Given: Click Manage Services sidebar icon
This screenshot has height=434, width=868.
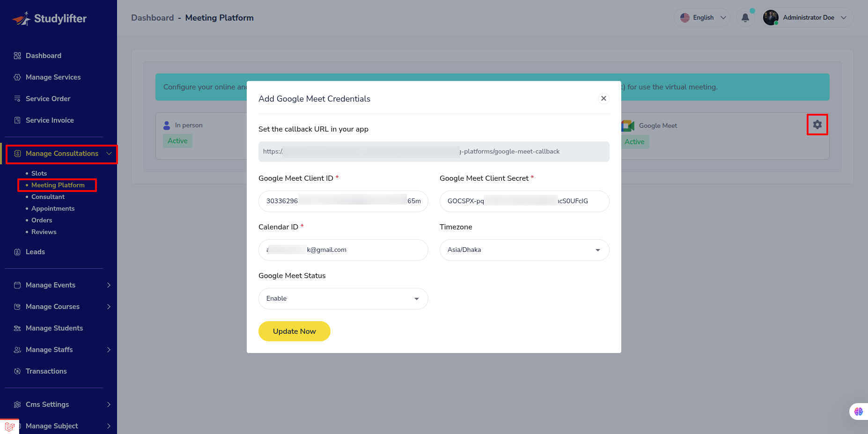Looking at the screenshot, I should click(17, 77).
